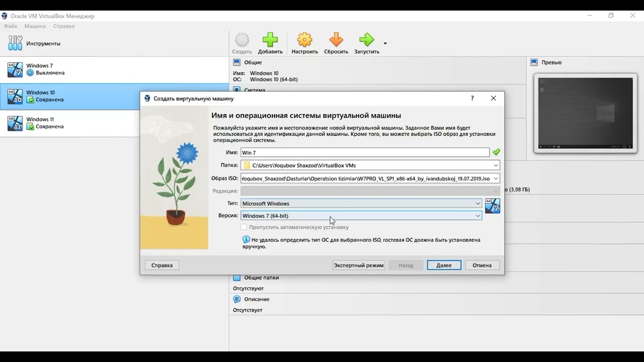This screenshot has height=362, width=644.
Task: Close the Создать виртуальную машину dialog
Action: [x=494, y=99]
